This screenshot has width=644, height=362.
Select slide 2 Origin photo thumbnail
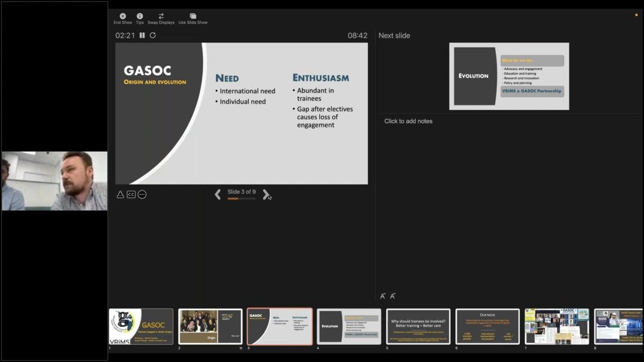coord(210,326)
